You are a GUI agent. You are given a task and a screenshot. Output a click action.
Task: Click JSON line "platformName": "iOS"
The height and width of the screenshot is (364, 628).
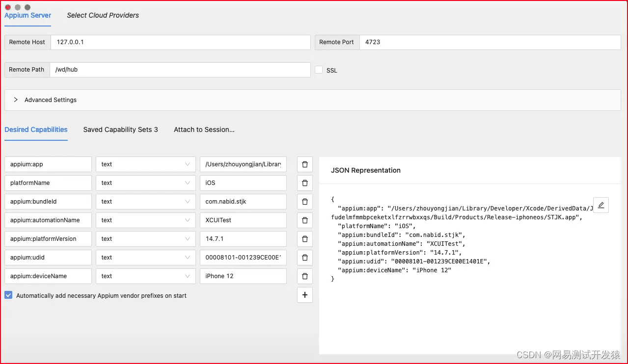coord(377,226)
